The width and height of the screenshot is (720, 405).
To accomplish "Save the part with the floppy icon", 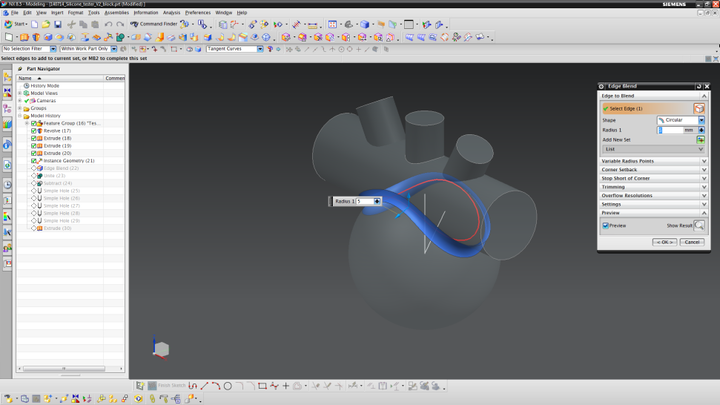I will [57, 24].
